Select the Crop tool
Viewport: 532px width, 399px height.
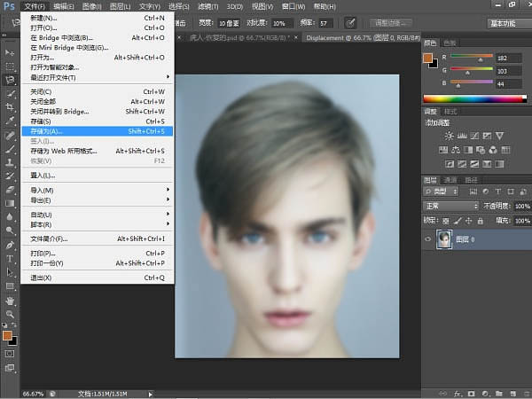[x=10, y=107]
